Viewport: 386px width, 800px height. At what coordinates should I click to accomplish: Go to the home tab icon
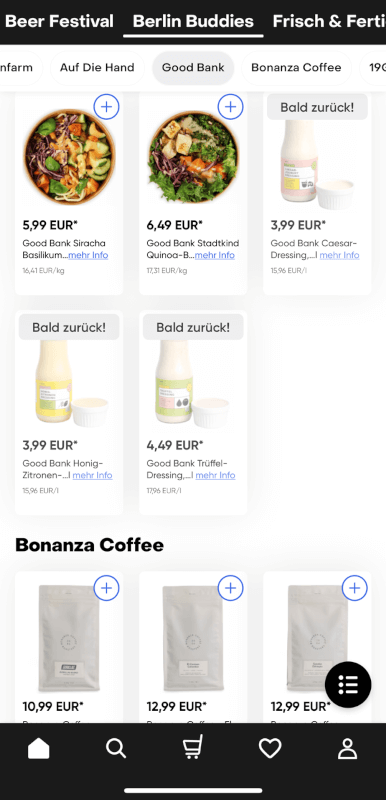(x=39, y=748)
